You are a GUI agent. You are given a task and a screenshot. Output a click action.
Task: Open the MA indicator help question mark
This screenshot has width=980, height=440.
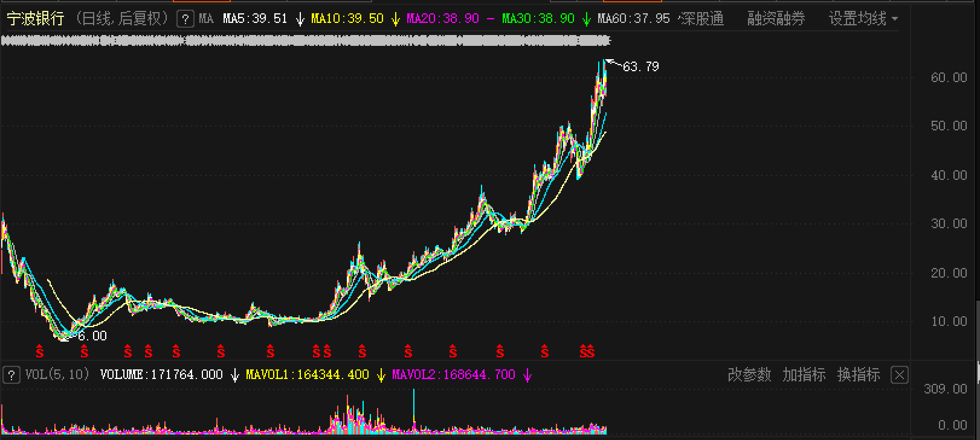185,19
